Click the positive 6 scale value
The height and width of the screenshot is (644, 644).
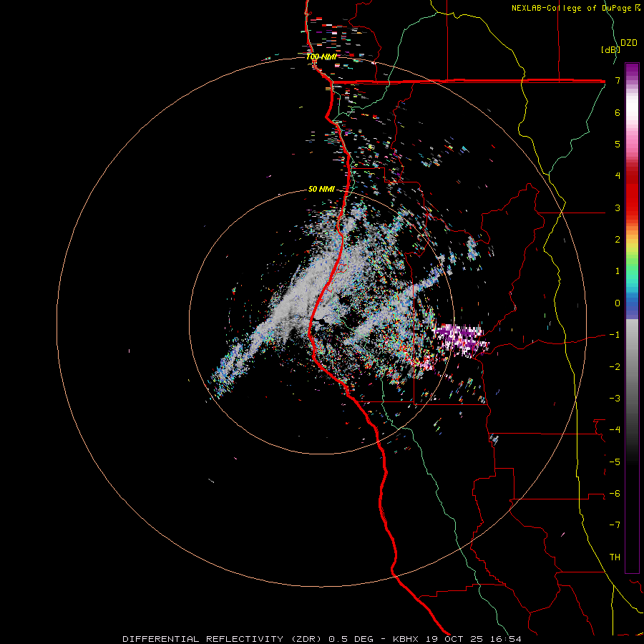point(618,112)
